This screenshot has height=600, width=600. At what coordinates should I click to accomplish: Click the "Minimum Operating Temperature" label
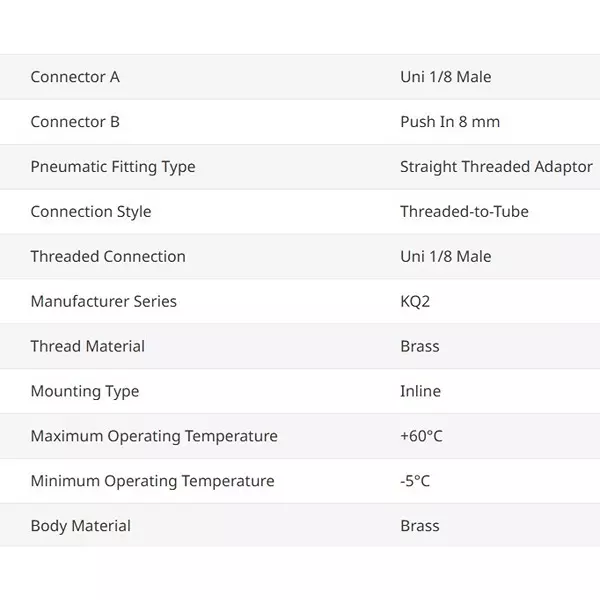pos(152,482)
